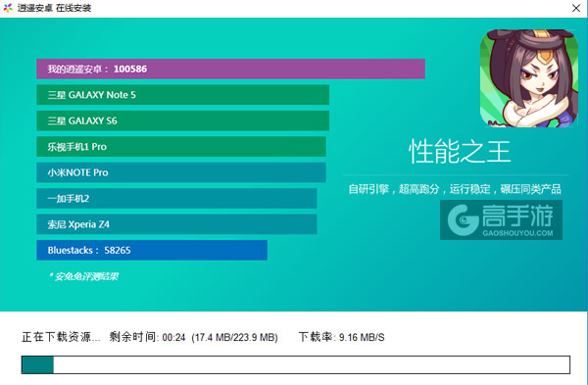This screenshot has width=588, height=385.
Task: Click the game character thumbnail image
Action: click(529, 78)
